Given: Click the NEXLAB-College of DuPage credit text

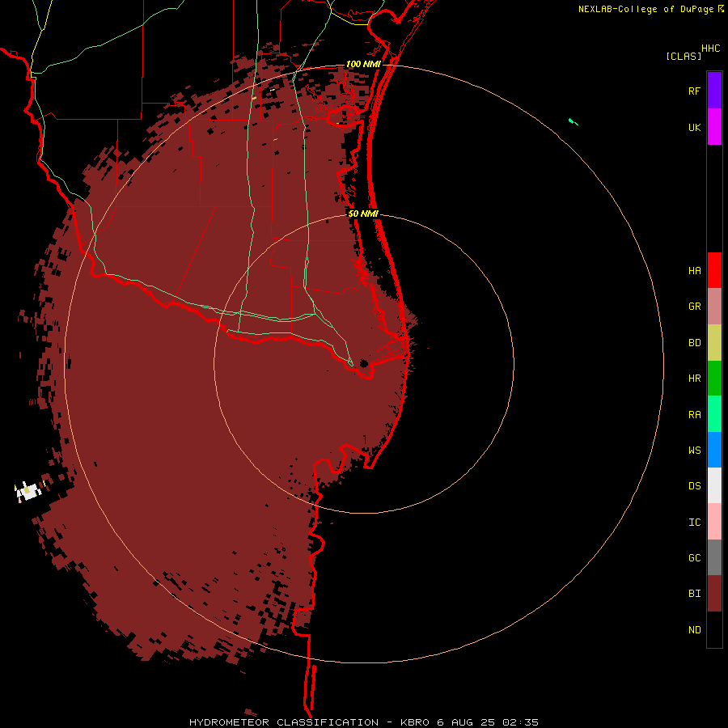Looking at the screenshot, I should pyautogui.click(x=645, y=9).
